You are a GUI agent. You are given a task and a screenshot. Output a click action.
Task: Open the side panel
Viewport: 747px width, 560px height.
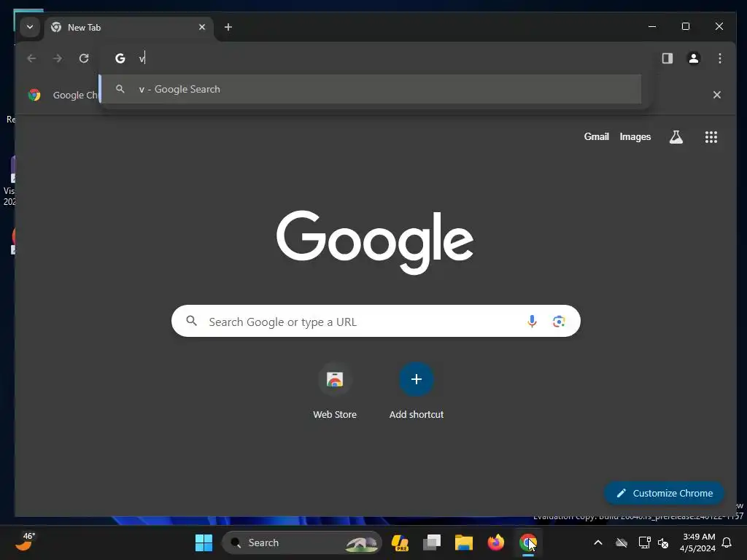coord(667,58)
